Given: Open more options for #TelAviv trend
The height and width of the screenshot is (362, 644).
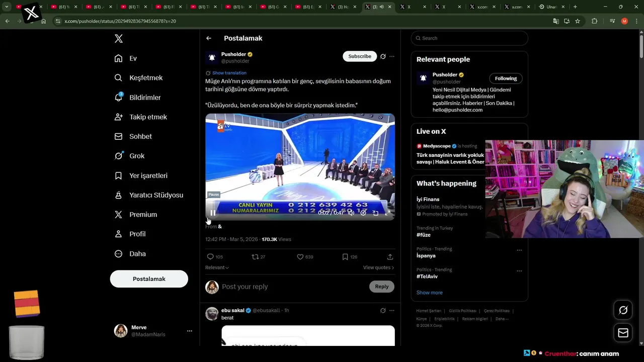Looking at the screenshot, I should click(x=519, y=271).
